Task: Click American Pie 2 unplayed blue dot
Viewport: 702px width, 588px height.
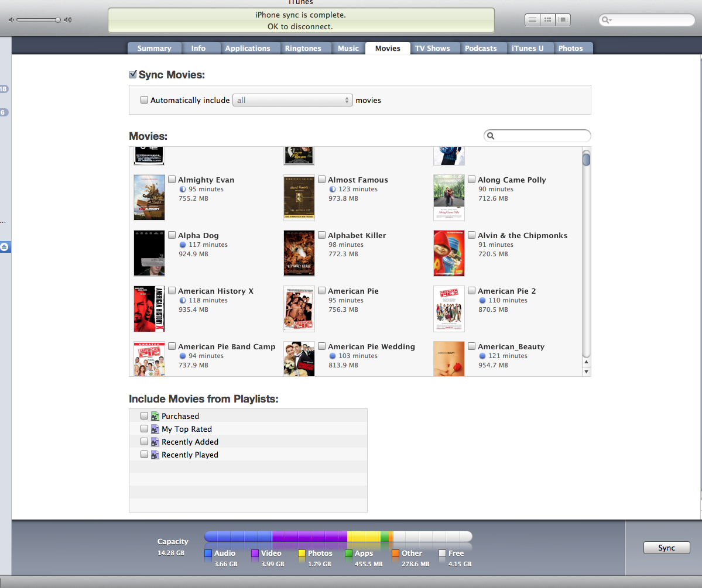Action: coord(482,300)
